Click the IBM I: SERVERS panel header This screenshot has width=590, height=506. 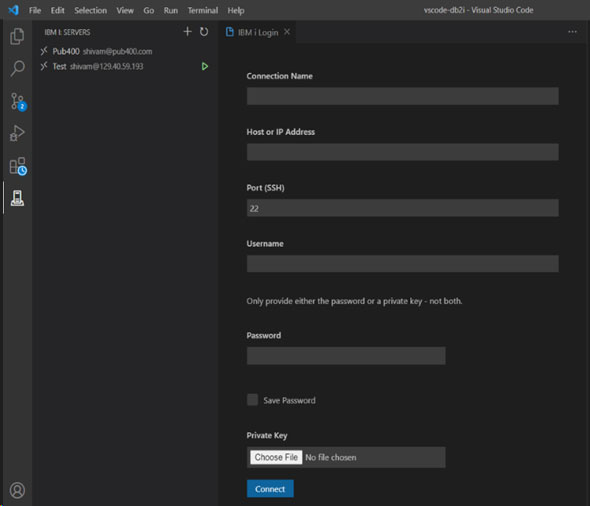(67, 32)
